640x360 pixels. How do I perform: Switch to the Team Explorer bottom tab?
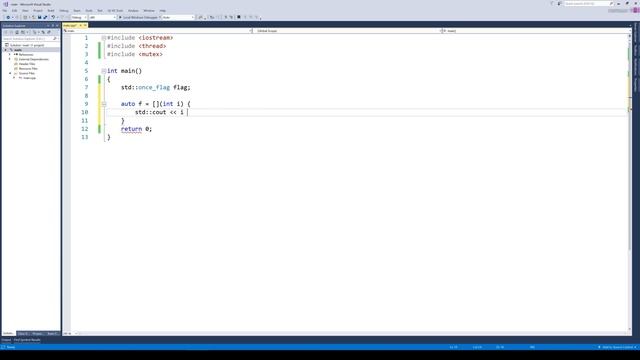tap(52, 333)
